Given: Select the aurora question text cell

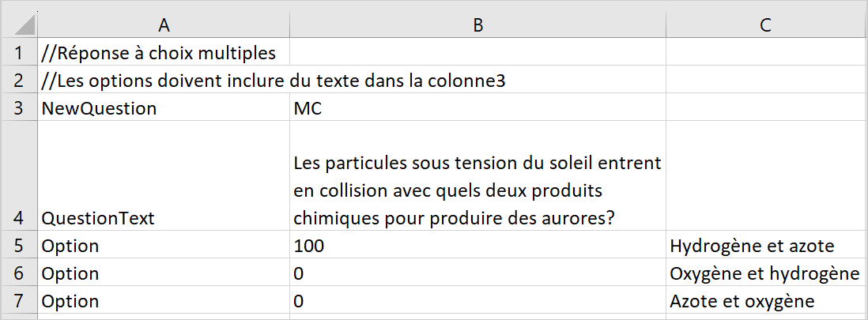Looking at the screenshot, I should click(x=477, y=175).
